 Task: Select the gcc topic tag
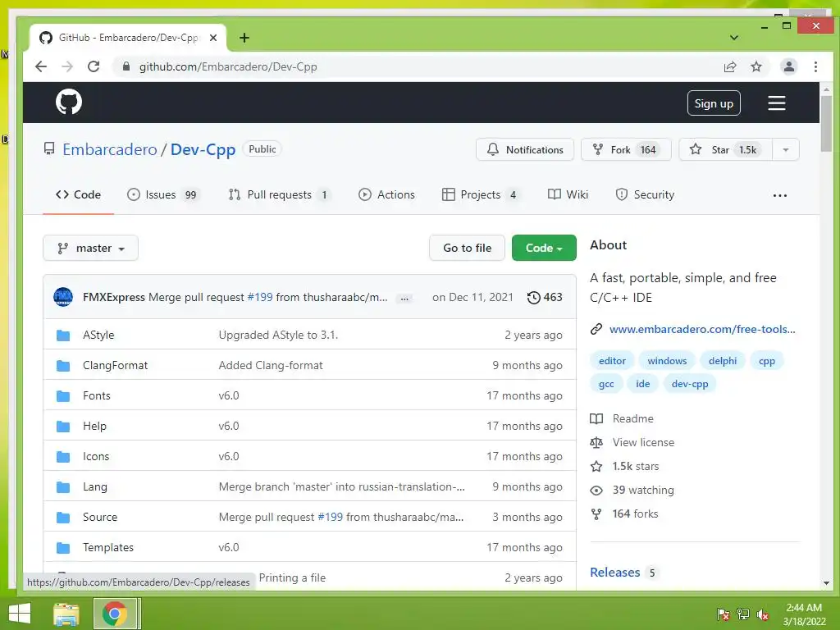[x=606, y=384]
